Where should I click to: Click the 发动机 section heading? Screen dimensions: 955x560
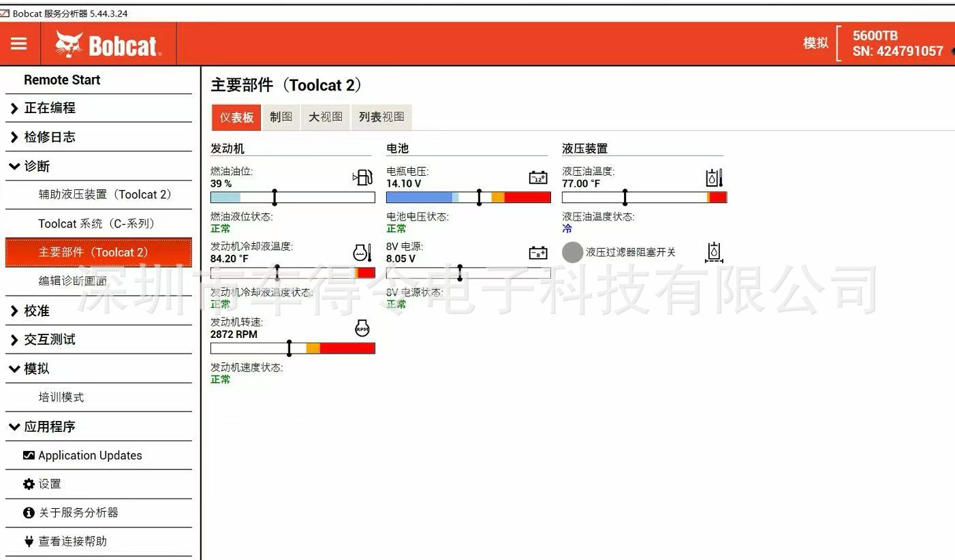coord(228,148)
